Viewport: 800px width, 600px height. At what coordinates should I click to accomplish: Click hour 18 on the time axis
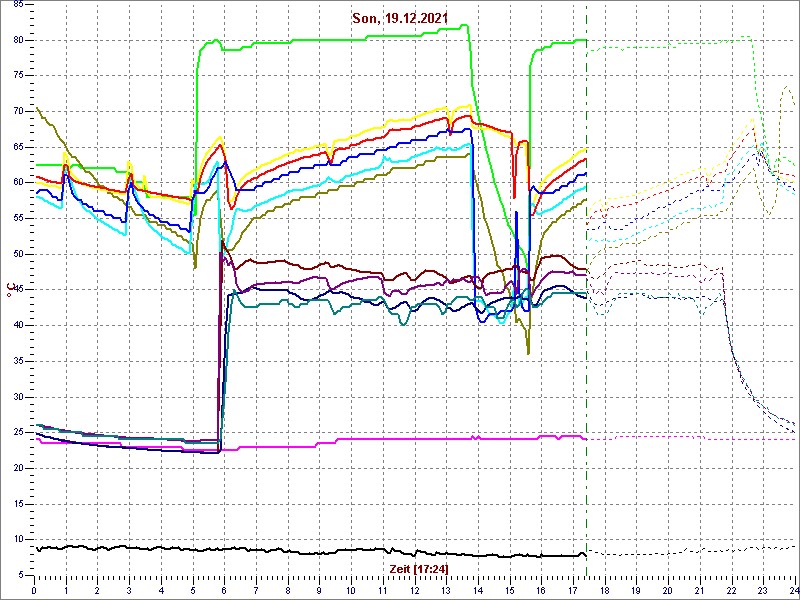tap(604, 589)
